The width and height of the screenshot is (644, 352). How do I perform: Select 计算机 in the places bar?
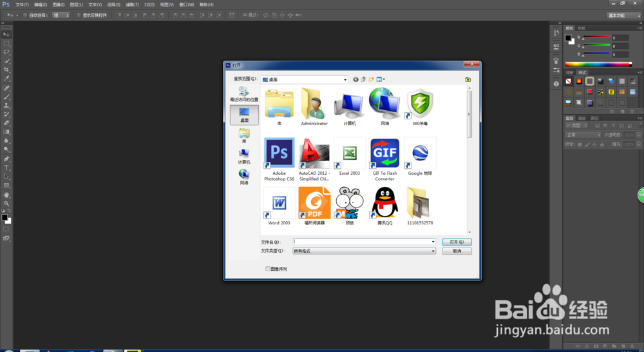(x=244, y=156)
